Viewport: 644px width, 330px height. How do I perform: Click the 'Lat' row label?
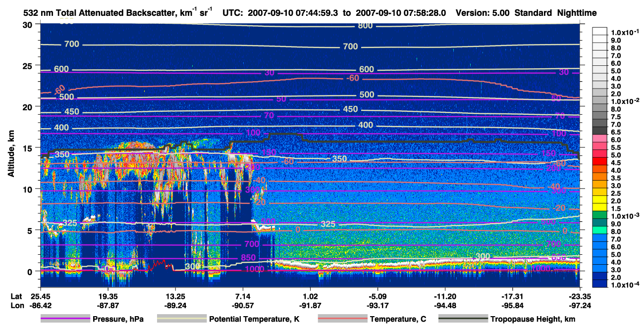[16, 296]
